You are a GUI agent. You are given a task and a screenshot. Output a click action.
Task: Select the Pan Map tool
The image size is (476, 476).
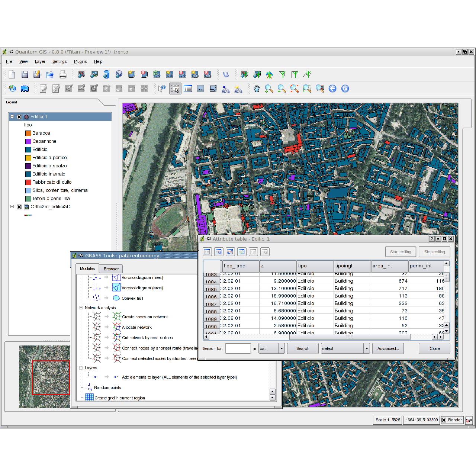tap(257, 89)
